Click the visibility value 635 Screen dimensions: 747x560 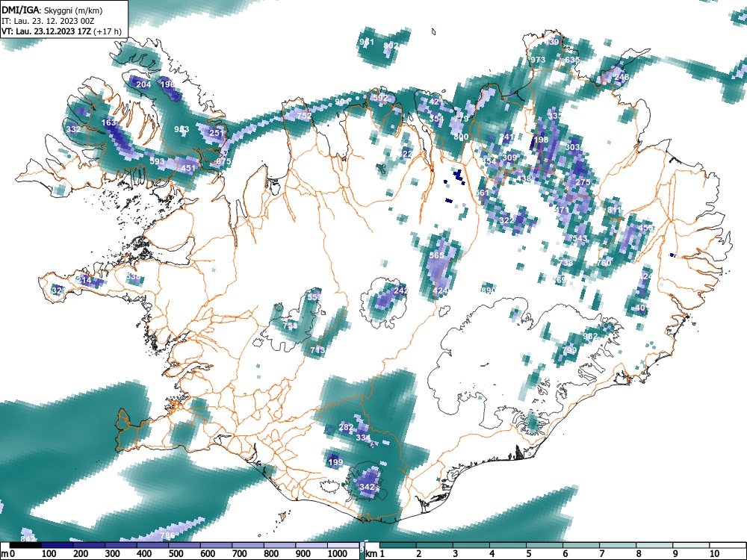point(572,60)
